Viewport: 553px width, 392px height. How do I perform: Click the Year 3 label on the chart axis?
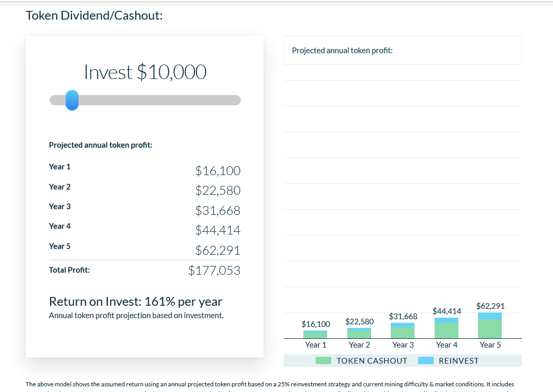pos(403,344)
